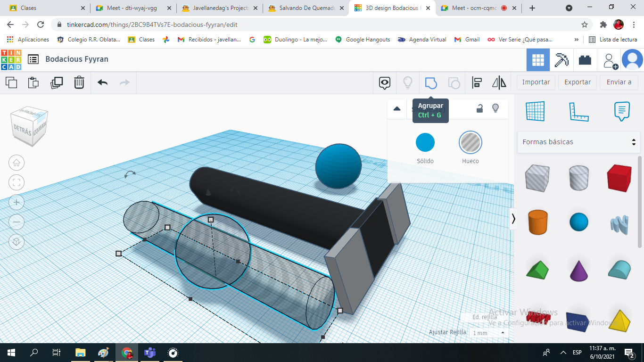Open the Align tool
Image resolution: width=644 pixels, height=362 pixels.
click(477, 83)
